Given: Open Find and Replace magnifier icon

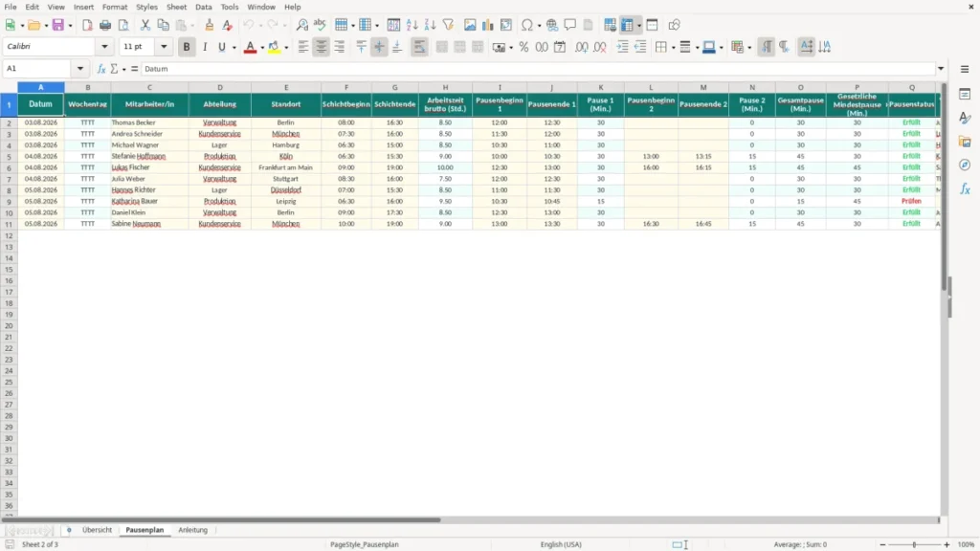Looking at the screenshot, I should tap(301, 25).
